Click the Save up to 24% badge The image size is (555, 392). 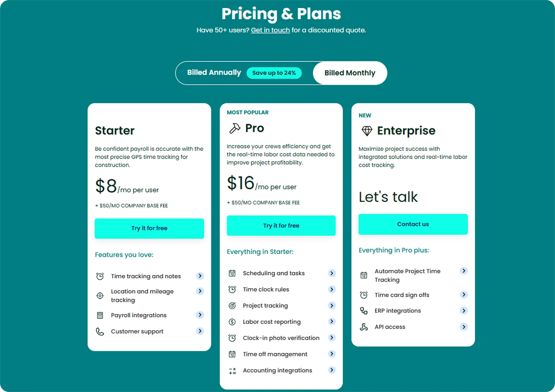(x=274, y=73)
